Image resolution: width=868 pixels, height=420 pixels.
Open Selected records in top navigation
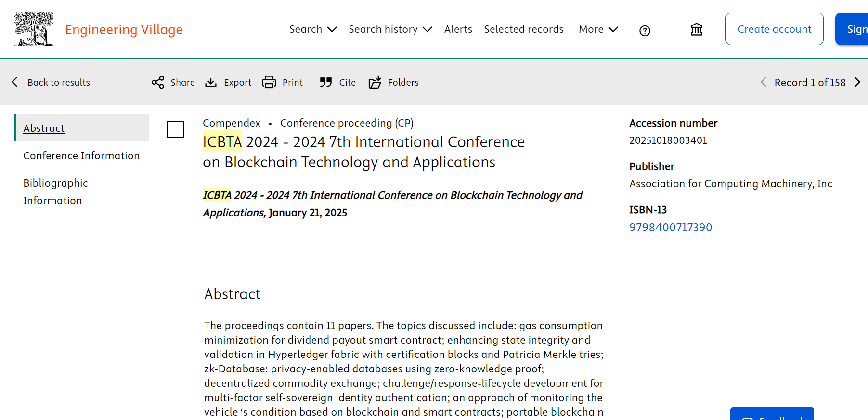(524, 29)
